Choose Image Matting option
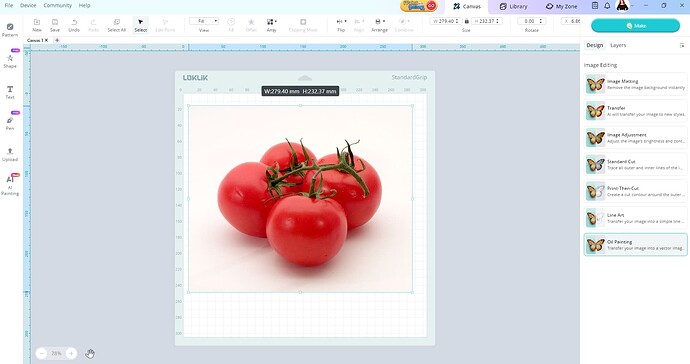 635,84
